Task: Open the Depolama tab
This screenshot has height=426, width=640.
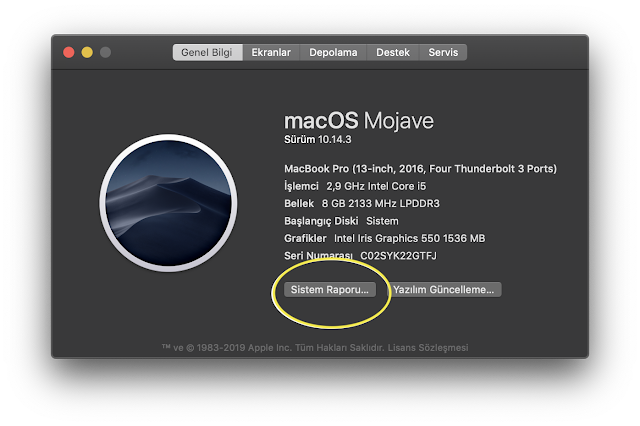Action: [333, 52]
